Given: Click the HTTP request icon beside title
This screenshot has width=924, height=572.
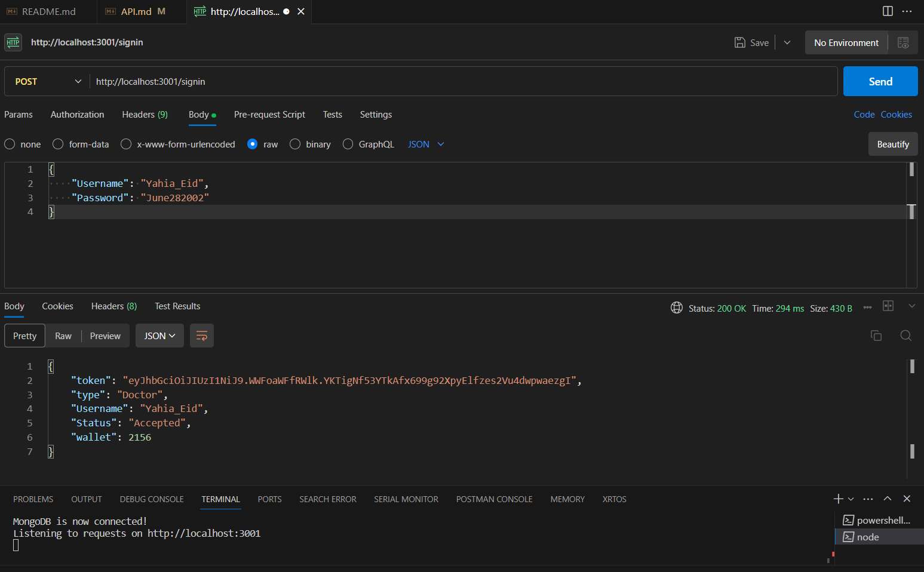Looking at the screenshot, I should [x=13, y=42].
